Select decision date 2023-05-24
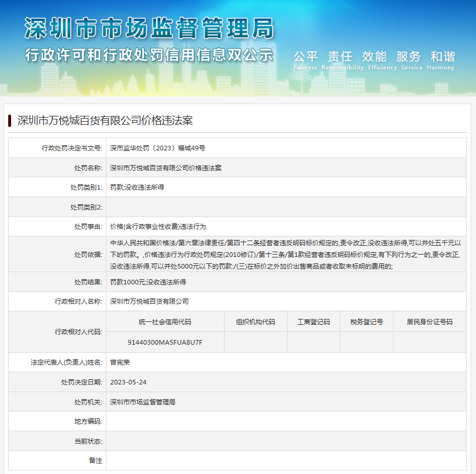This screenshot has height=474, width=476. (128, 382)
